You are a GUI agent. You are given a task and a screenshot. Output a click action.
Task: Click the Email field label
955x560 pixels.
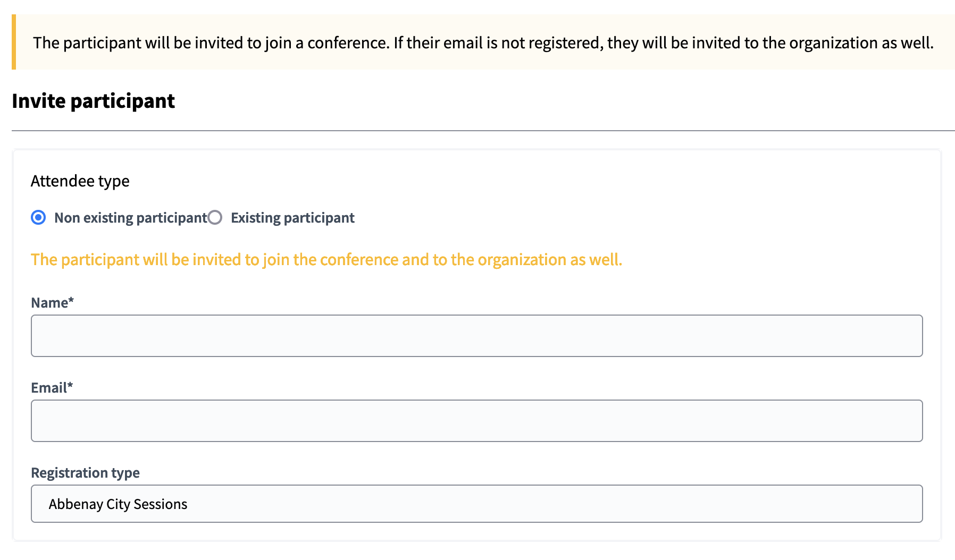tap(52, 388)
